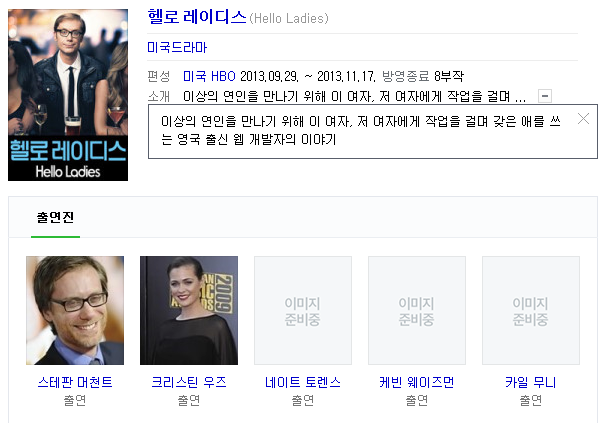Close the synopsis popup with the X icon
615x423 pixels.
(x=583, y=119)
